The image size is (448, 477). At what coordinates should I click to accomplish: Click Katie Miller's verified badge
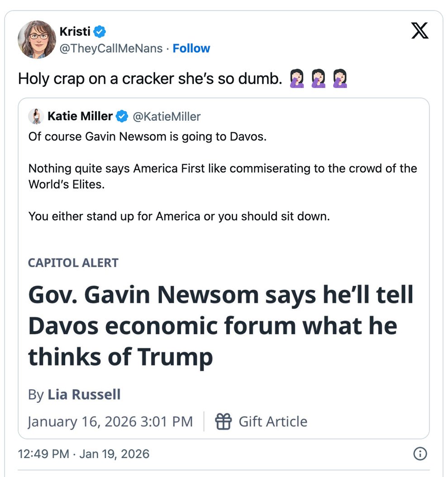tap(122, 117)
